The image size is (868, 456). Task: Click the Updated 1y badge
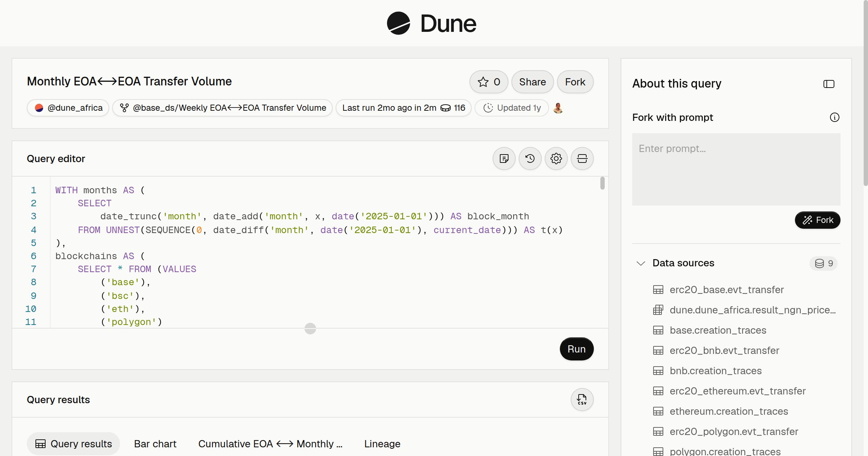512,108
